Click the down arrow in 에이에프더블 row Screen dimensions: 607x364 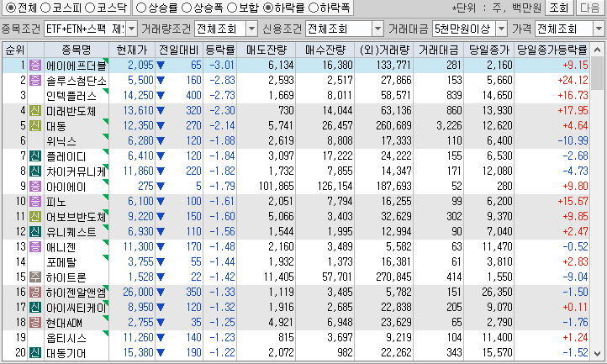coord(161,66)
